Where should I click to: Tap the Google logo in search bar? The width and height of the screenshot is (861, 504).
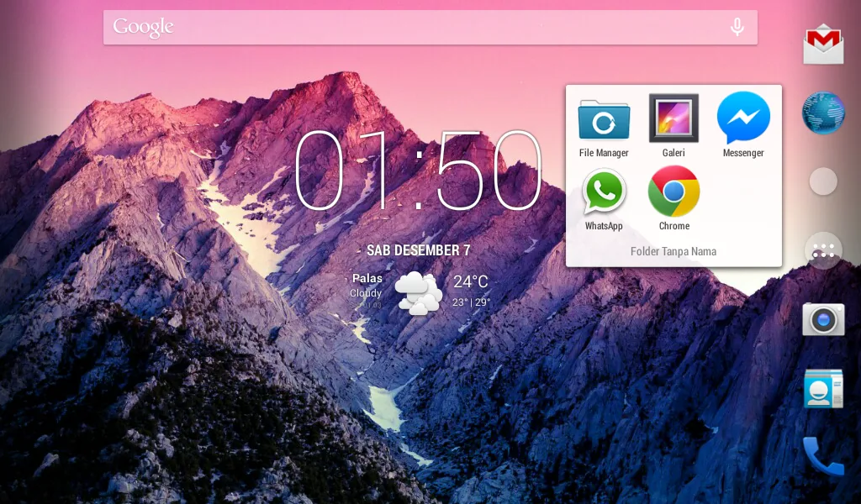(143, 28)
